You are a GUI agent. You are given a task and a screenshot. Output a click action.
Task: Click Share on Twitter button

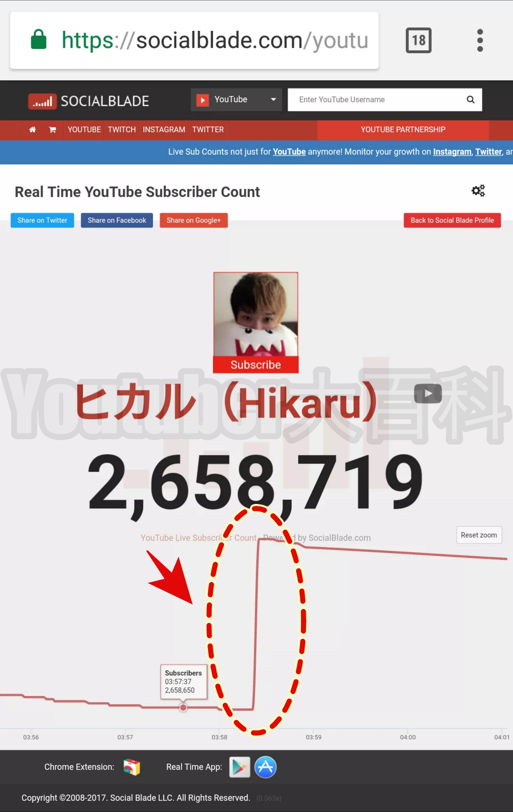tap(42, 220)
